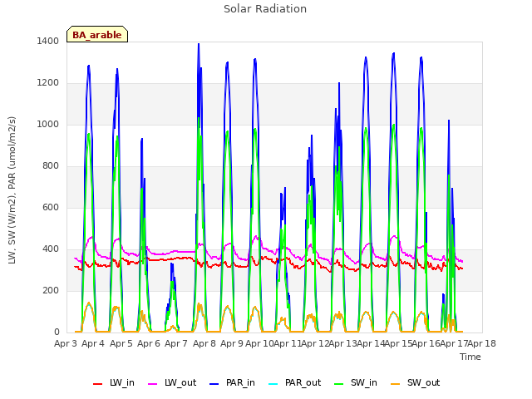Click the LW_in legend label

[x=122, y=383]
